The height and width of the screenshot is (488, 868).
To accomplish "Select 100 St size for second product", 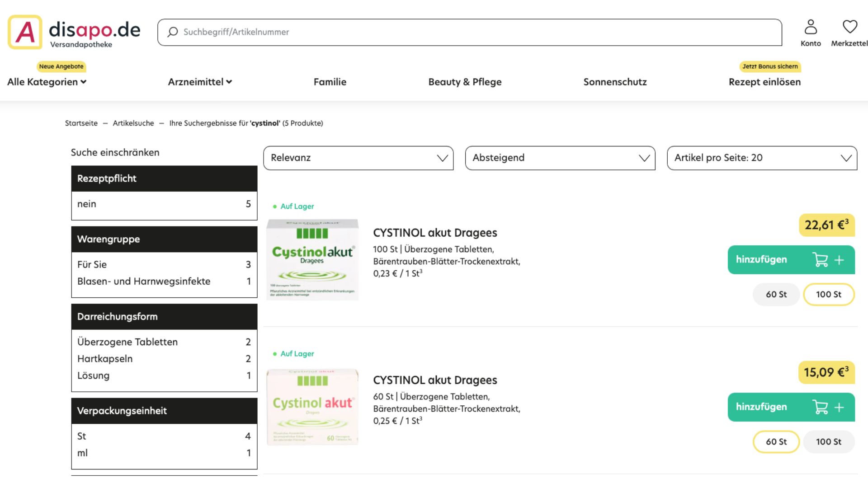I will point(828,441).
